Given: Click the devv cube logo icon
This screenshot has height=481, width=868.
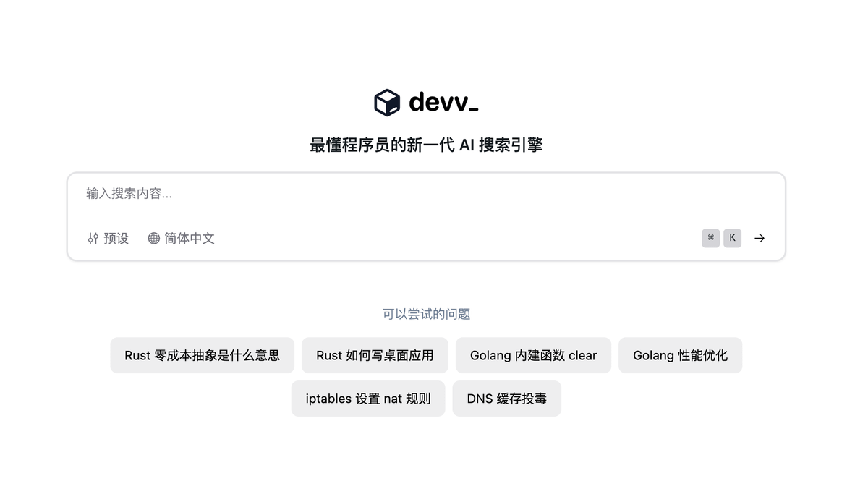Looking at the screenshot, I should pyautogui.click(x=387, y=103).
